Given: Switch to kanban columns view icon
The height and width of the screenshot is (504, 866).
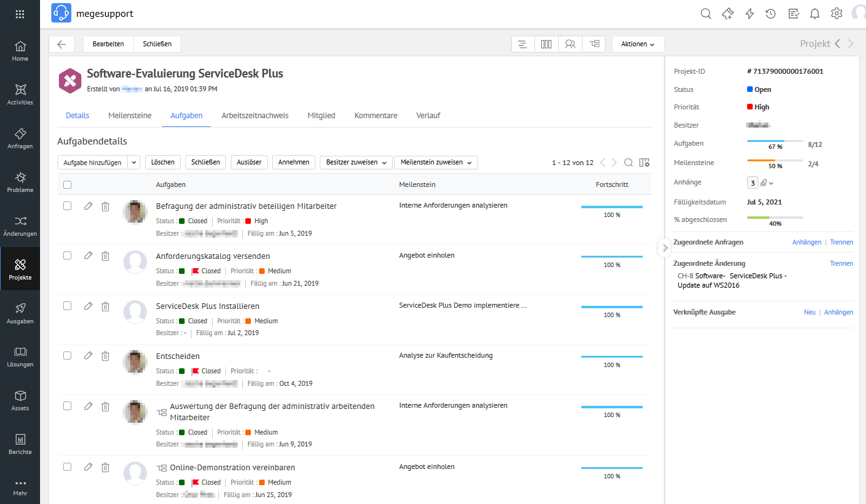Looking at the screenshot, I should (546, 44).
